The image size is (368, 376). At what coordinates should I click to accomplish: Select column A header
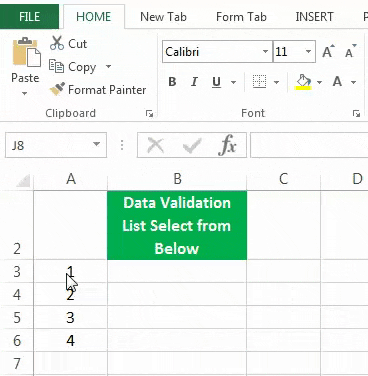pos(71,179)
